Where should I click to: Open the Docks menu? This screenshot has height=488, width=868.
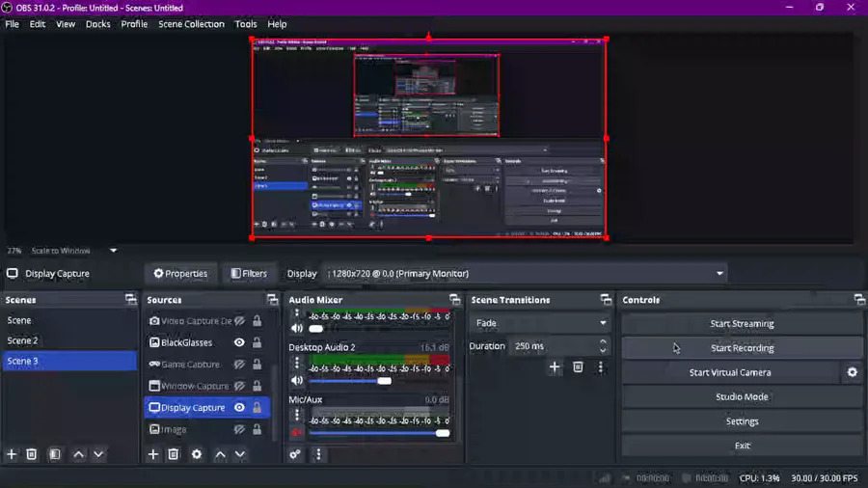coord(98,24)
